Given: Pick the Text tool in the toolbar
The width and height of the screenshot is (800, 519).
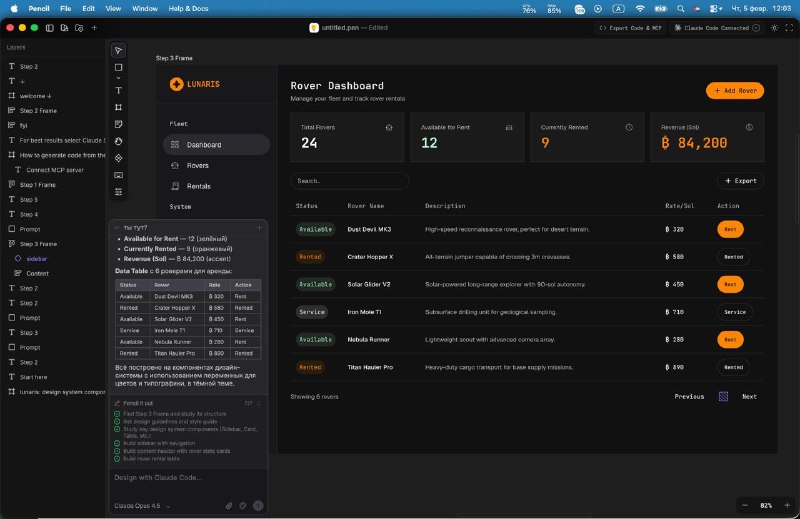Looking at the screenshot, I should (x=119, y=90).
